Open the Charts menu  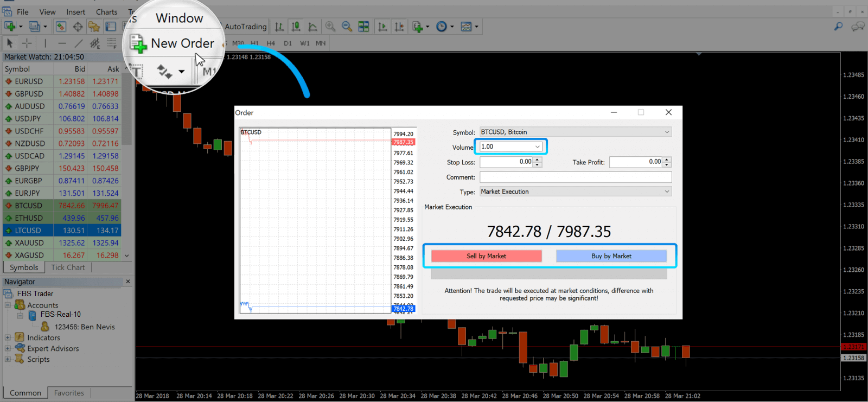pyautogui.click(x=106, y=12)
